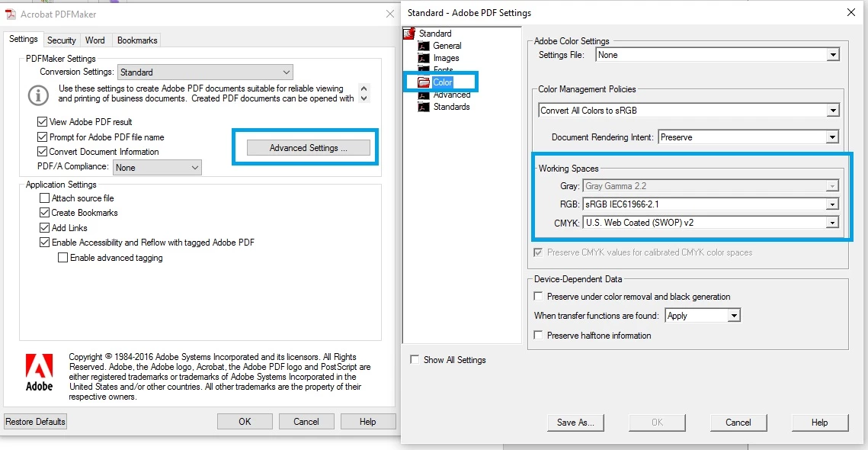The height and width of the screenshot is (450, 868).
Task: Click the info icon beside conversion description
Action: click(39, 95)
